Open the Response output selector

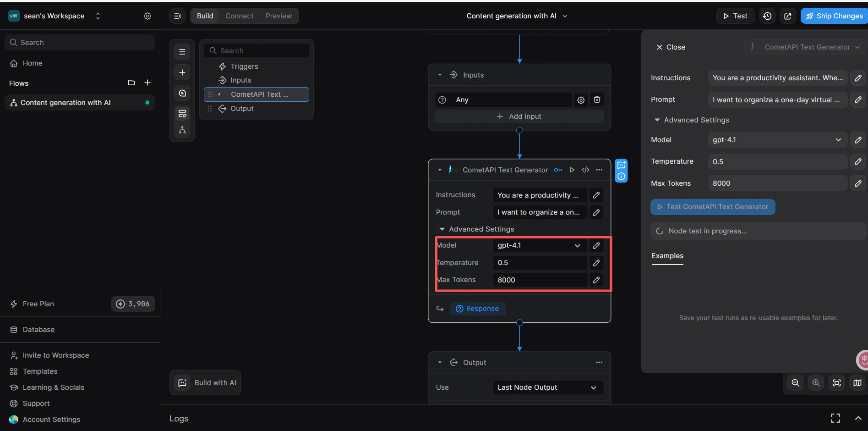coord(478,309)
